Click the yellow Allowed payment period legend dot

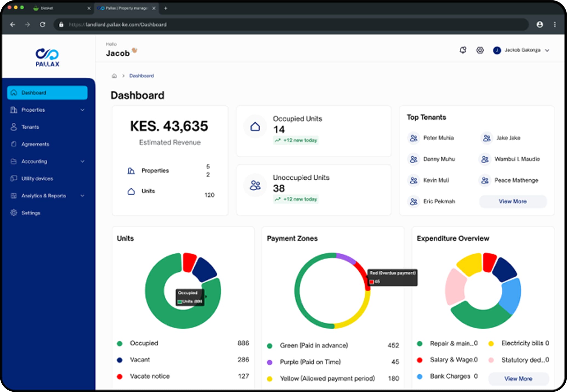pyautogui.click(x=270, y=379)
